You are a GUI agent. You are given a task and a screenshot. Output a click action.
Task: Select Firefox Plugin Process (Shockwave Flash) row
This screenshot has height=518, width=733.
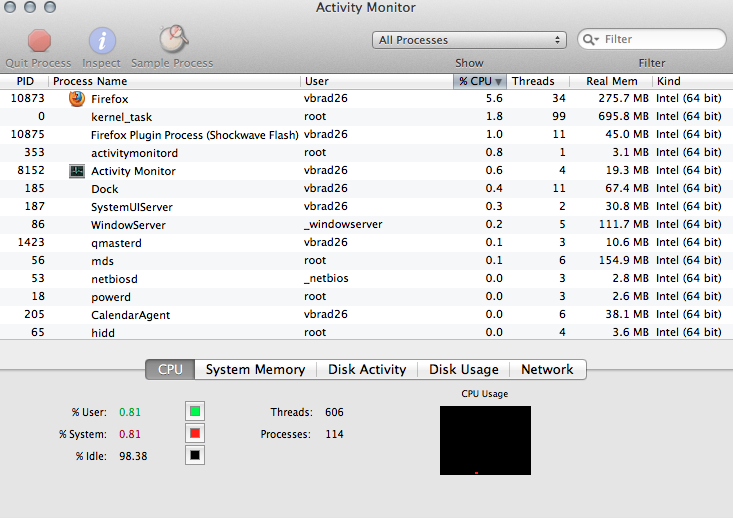pyautogui.click(x=366, y=135)
